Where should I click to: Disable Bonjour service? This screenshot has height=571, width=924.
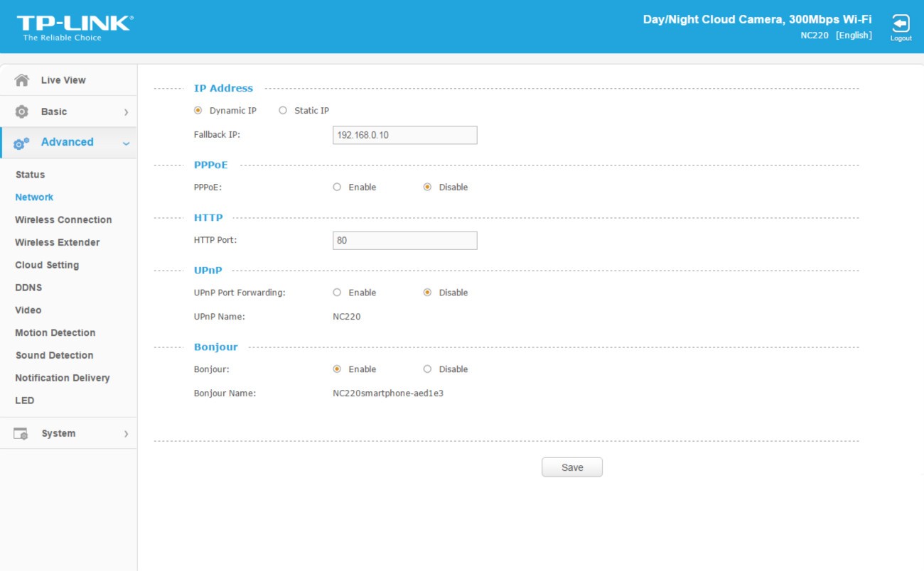(x=427, y=369)
